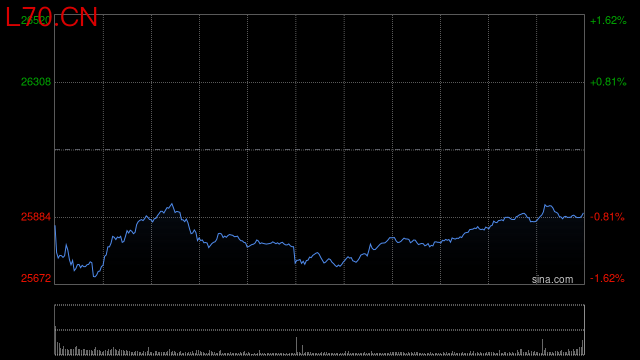Click the +1.62% percent axis label
Screen dimensions: 640x360
tap(608, 20)
